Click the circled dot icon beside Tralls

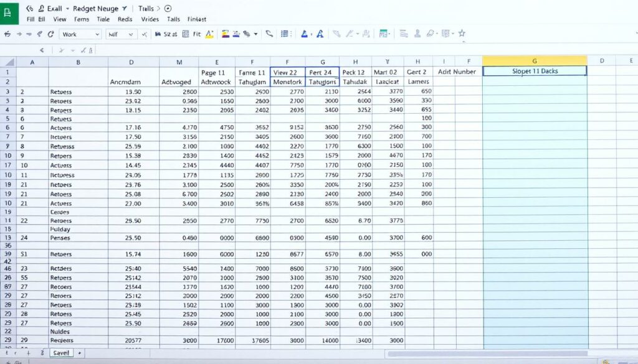point(168,8)
